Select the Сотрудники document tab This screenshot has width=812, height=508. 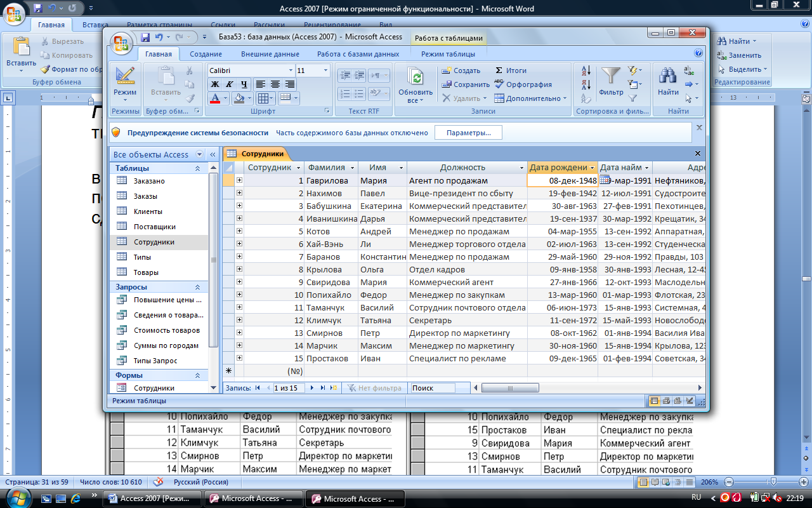256,154
